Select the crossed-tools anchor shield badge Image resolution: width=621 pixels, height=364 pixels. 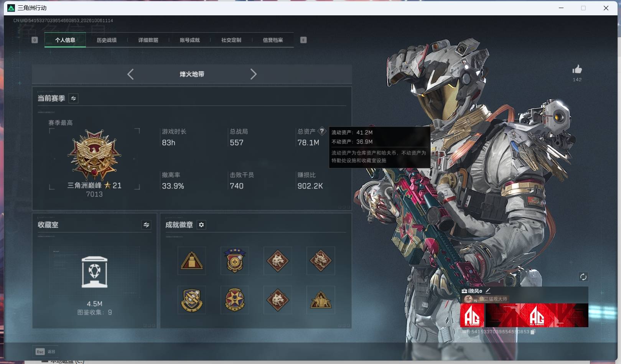(192, 300)
